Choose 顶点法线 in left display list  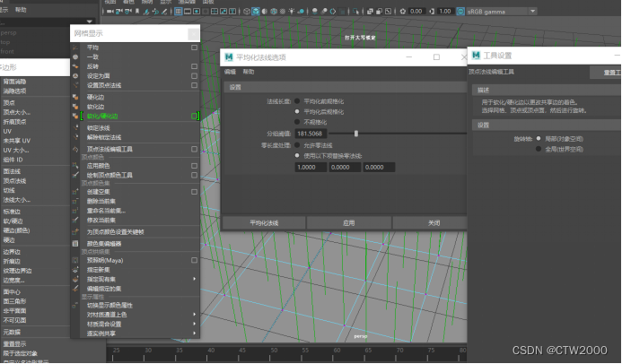point(14,181)
